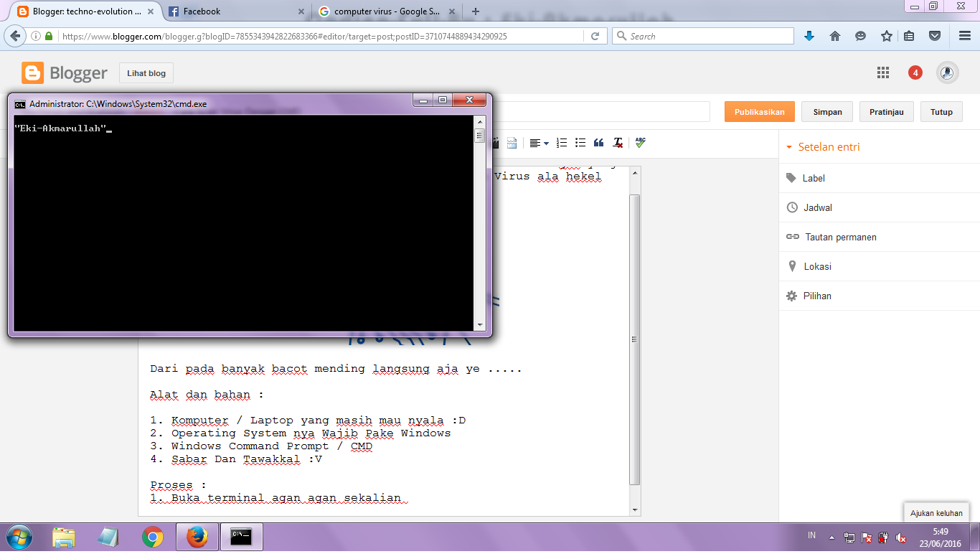This screenshot has height=554, width=980.
Task: Open the blog via Lihat blog
Action: [x=146, y=72]
